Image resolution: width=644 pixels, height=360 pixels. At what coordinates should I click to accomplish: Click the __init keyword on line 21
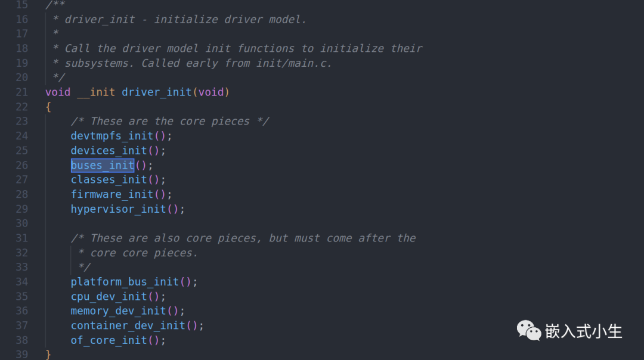(x=96, y=92)
